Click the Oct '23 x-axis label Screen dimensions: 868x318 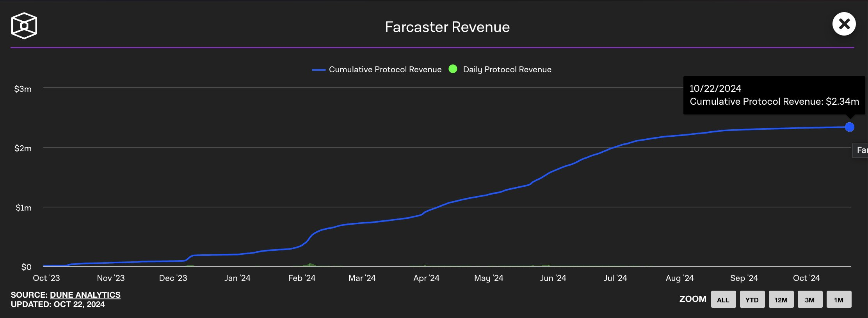point(46,278)
